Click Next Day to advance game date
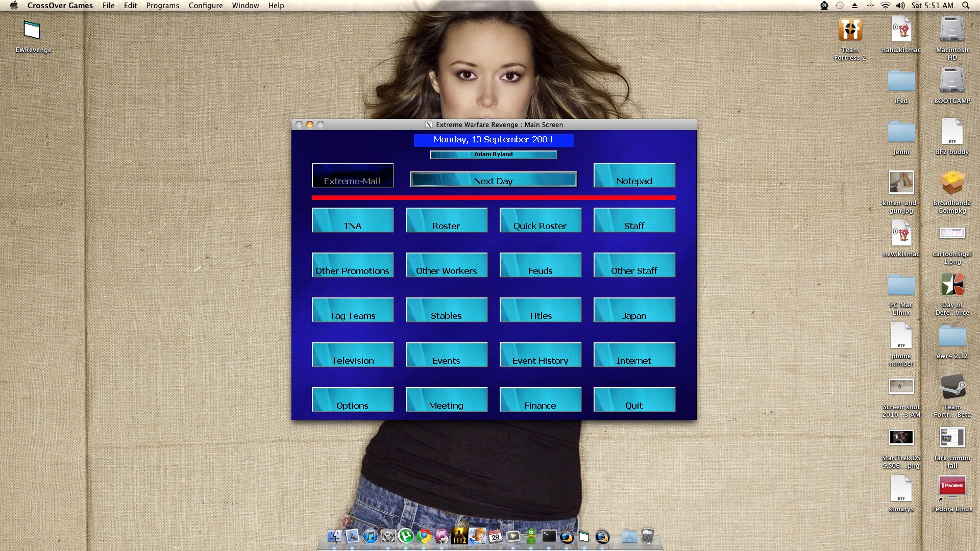Viewport: 980px width, 551px height. click(x=494, y=180)
